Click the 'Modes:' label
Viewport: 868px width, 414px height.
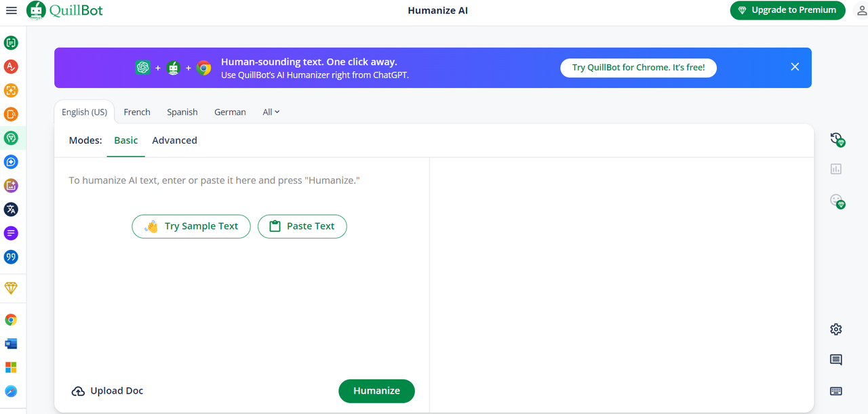coord(85,140)
